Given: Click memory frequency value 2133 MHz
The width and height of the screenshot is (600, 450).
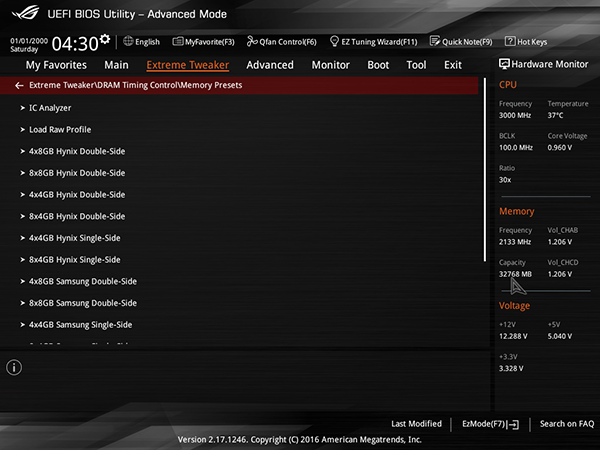Looking at the screenshot, I should [515, 242].
